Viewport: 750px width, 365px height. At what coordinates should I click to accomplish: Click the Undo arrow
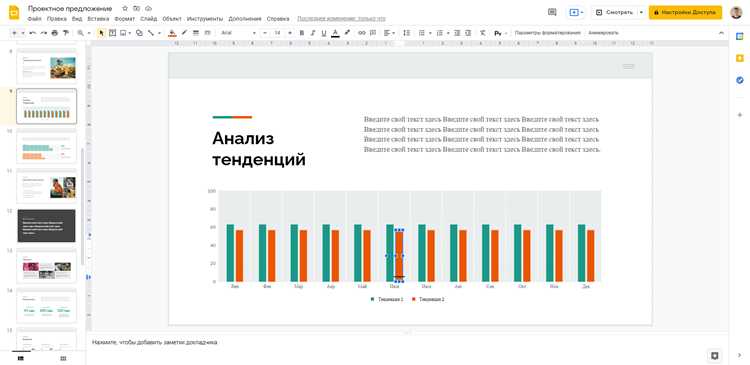33,33
